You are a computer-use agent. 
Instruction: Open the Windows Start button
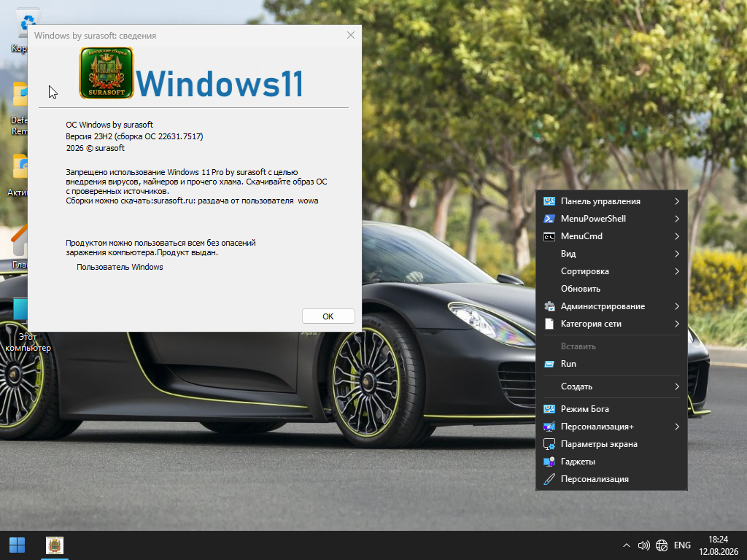tap(18, 545)
